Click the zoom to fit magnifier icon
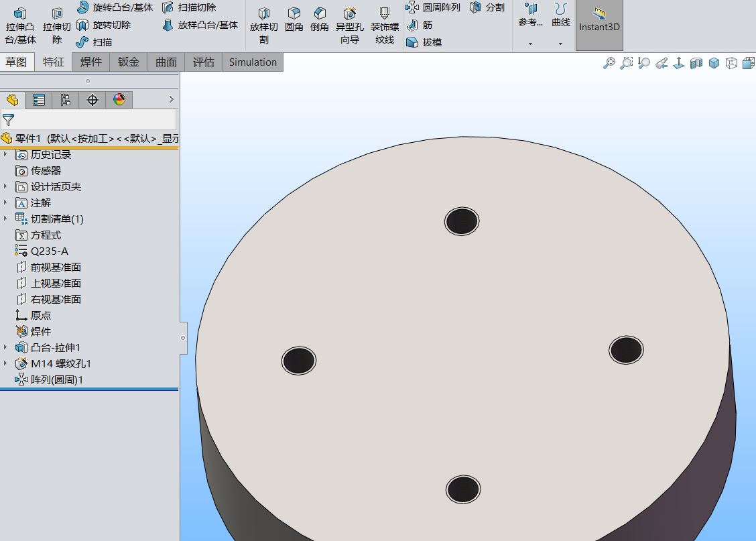Screen dimensions: 756x541 click(x=609, y=63)
